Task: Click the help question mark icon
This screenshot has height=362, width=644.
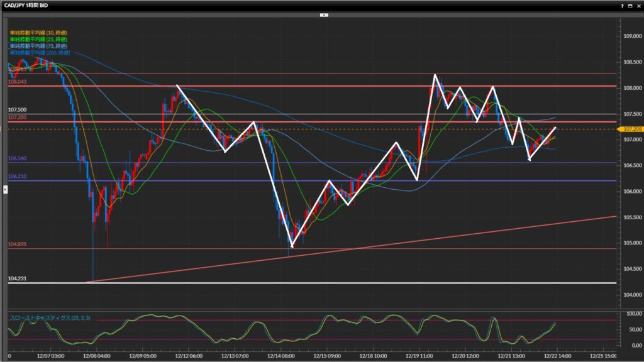Action: 623,5
